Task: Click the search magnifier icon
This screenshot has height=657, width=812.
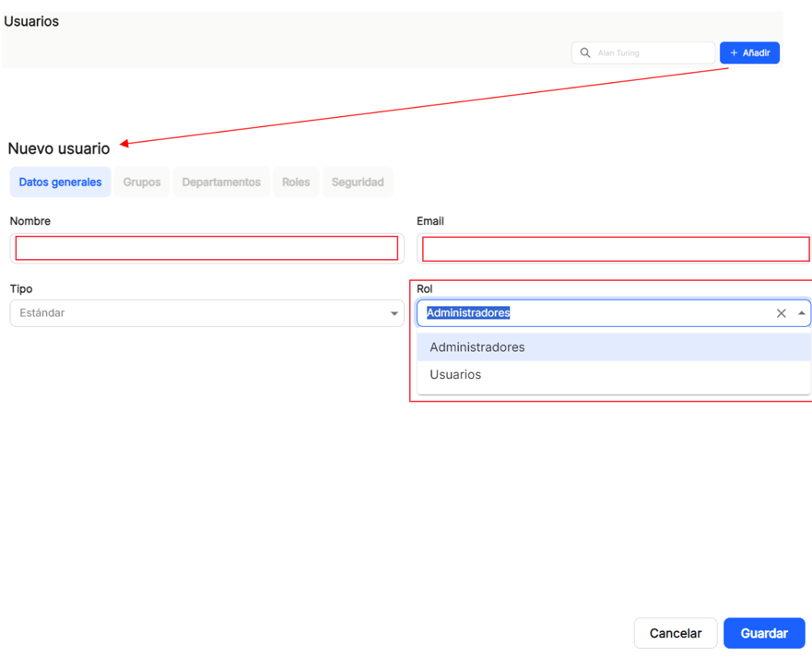Action: 585,53
